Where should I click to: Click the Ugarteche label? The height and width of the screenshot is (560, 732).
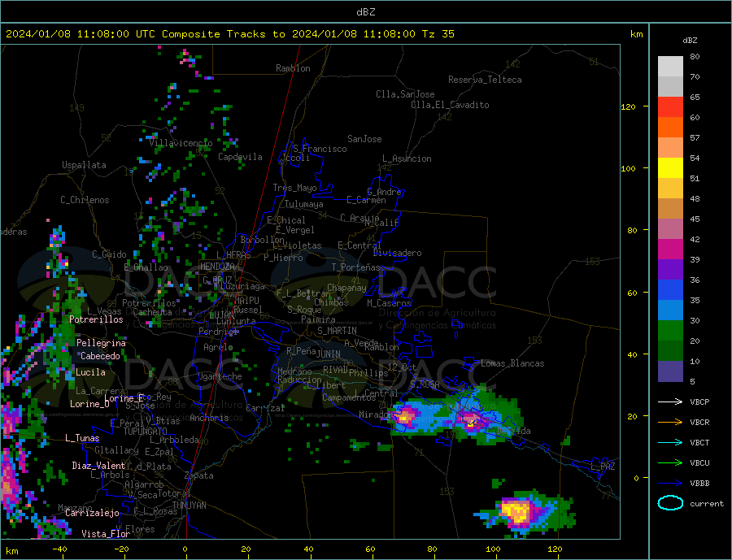pos(220,376)
